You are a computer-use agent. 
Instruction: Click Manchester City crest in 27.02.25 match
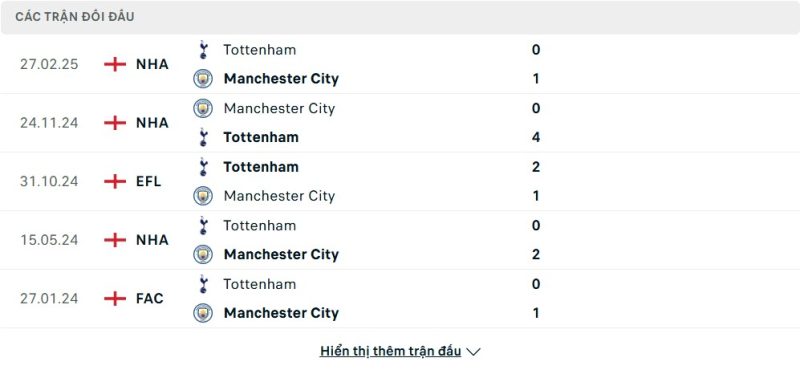pyautogui.click(x=203, y=79)
